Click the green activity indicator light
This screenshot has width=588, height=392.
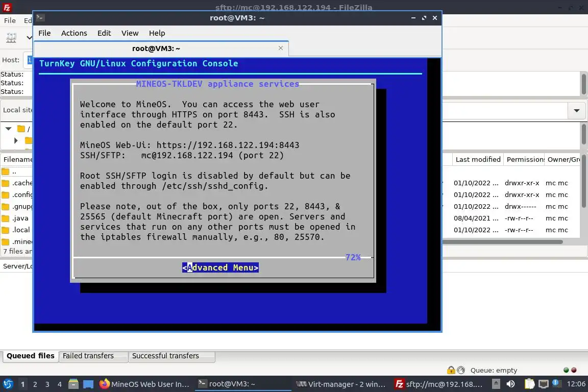point(566,370)
